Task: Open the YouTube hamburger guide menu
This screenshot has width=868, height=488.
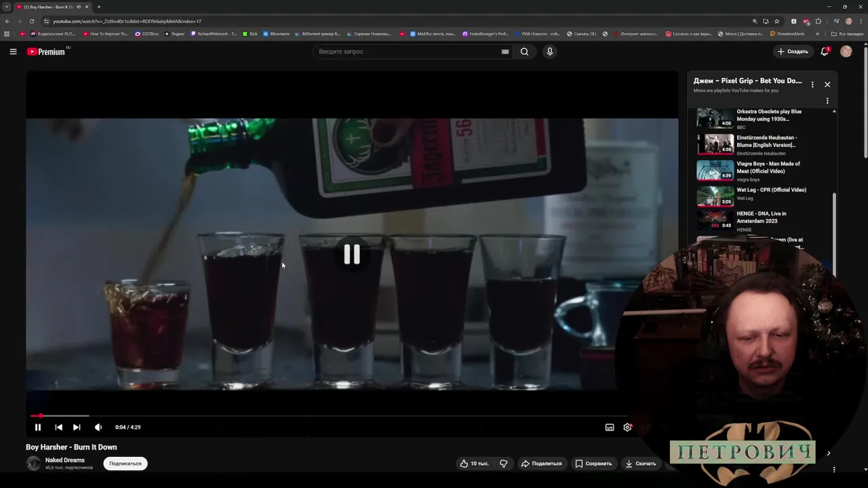Action: click(x=13, y=52)
